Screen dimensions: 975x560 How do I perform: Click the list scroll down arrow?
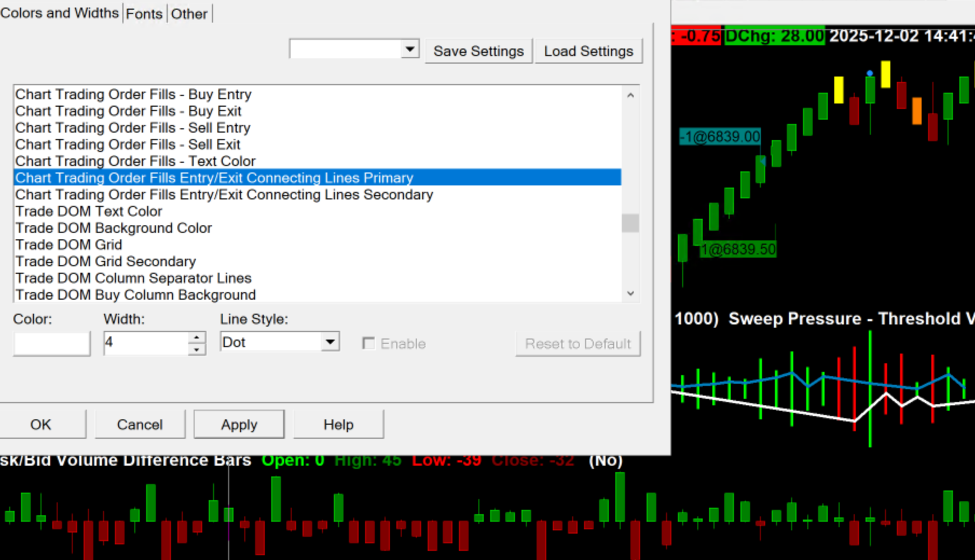tap(630, 294)
